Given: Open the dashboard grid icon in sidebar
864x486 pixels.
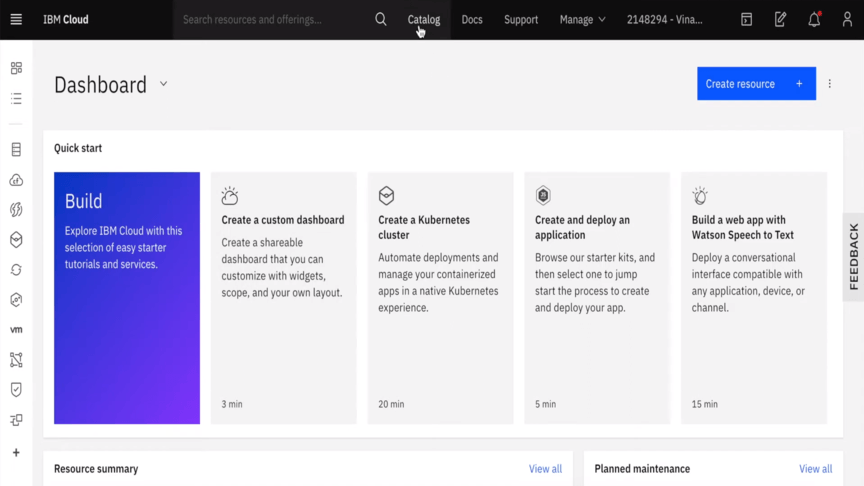Looking at the screenshot, I should click(16, 68).
